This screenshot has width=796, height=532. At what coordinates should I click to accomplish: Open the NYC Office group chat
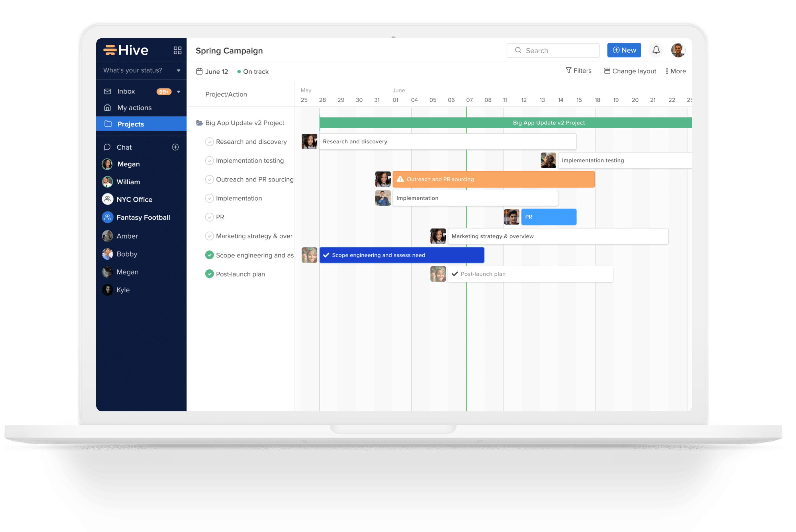coord(134,199)
